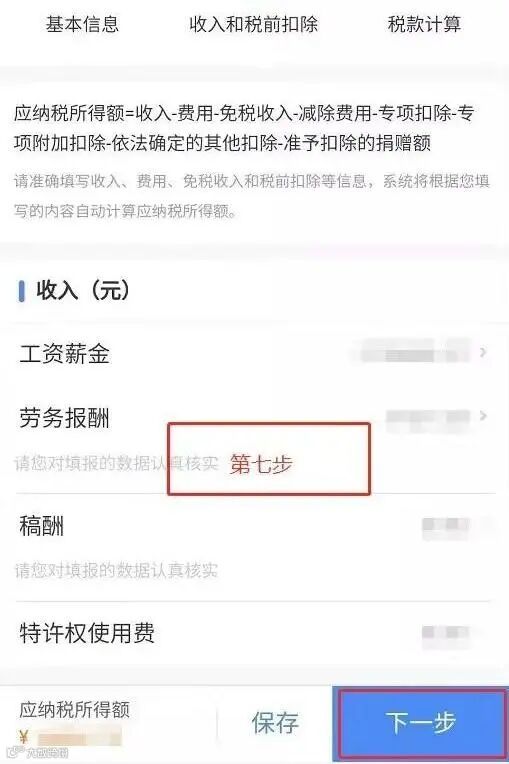Open the 工资薪金 income row
The image size is (509, 764).
click(254, 353)
